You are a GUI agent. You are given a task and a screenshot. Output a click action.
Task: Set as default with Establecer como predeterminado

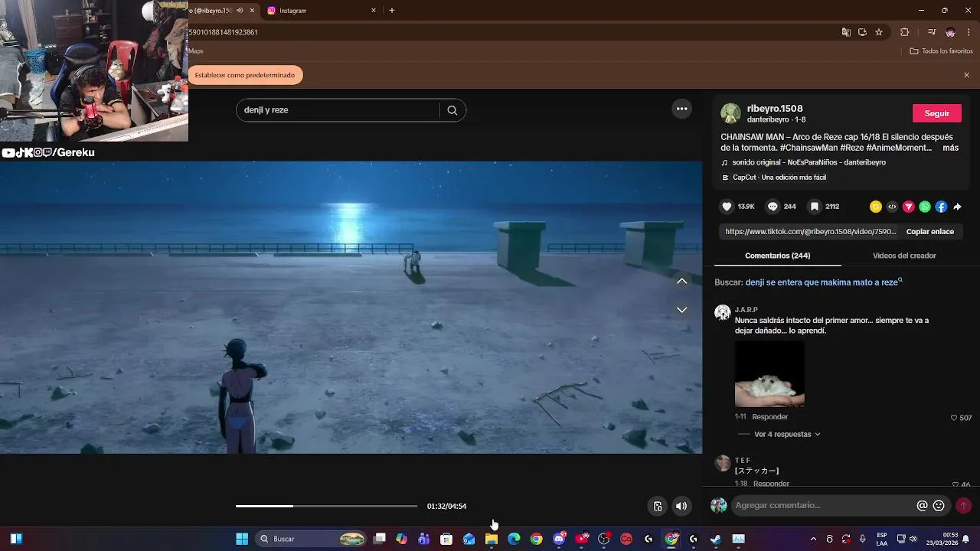coord(245,75)
